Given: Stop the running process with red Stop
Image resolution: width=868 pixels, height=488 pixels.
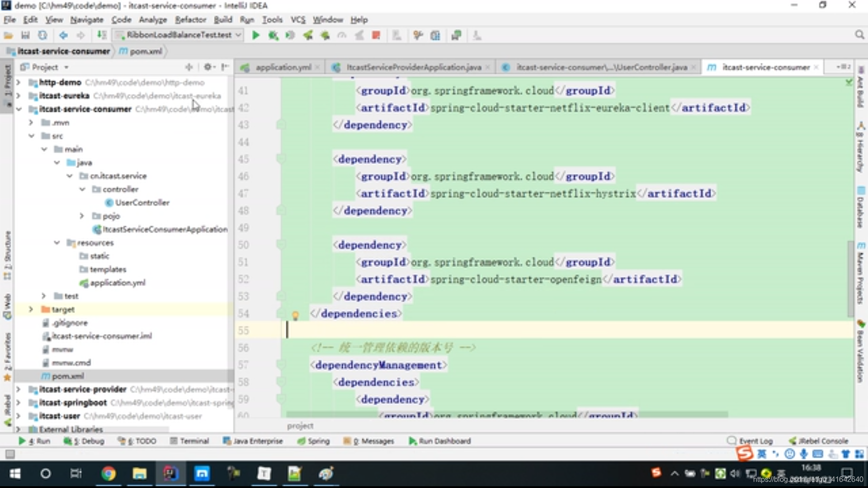Looking at the screenshot, I should coord(376,35).
